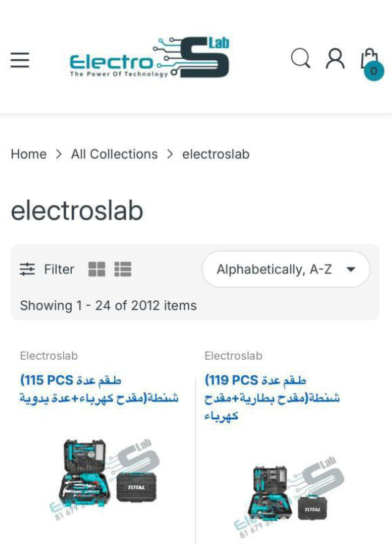
Task: Click Electroslab vendor label above 119 PCS product
Action: click(x=233, y=356)
